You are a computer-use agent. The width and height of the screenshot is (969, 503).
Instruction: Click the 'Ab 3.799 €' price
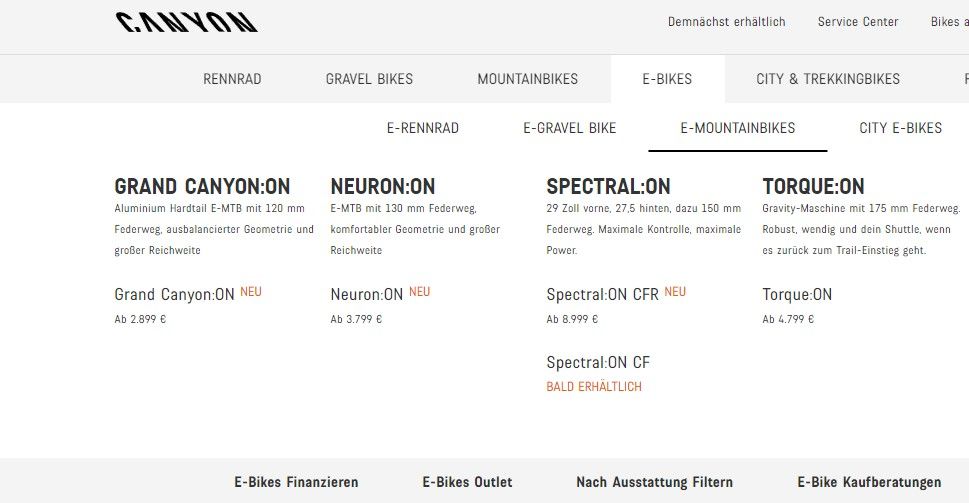(357, 319)
